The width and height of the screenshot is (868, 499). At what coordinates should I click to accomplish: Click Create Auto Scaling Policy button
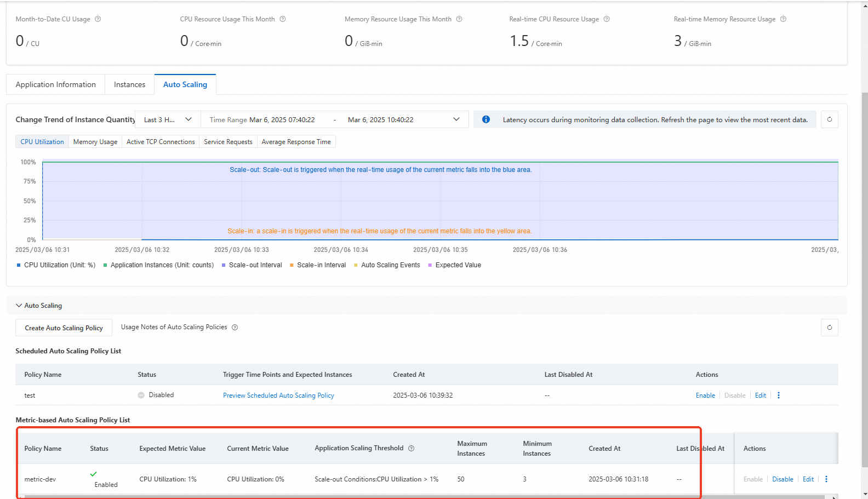(64, 328)
